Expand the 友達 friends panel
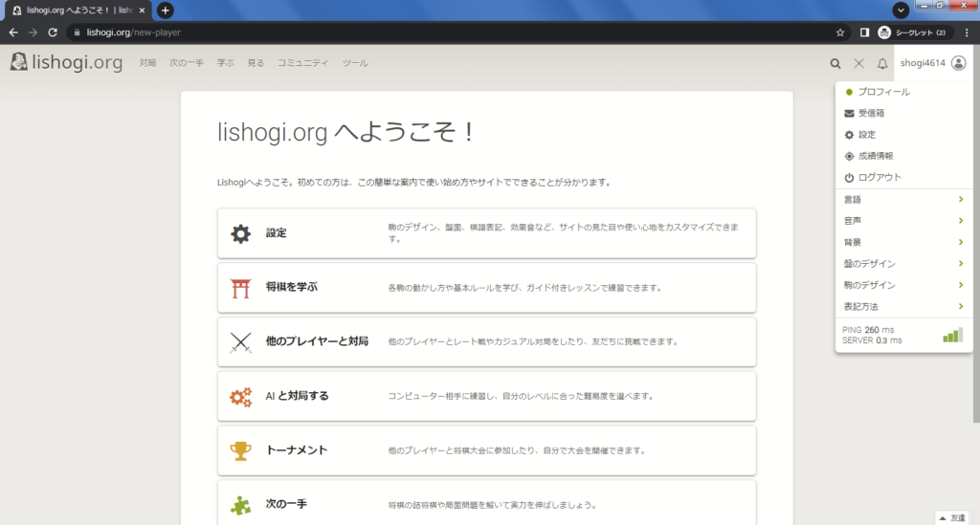The image size is (980, 525). click(x=953, y=518)
